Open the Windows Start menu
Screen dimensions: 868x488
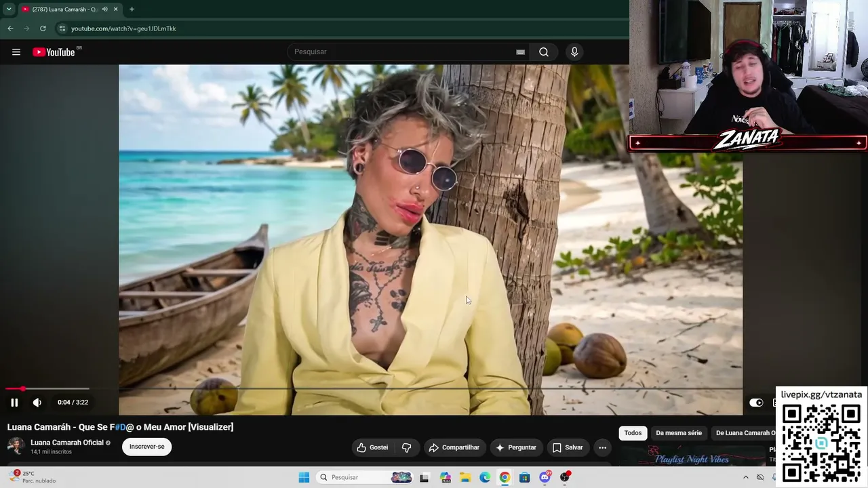point(304,477)
